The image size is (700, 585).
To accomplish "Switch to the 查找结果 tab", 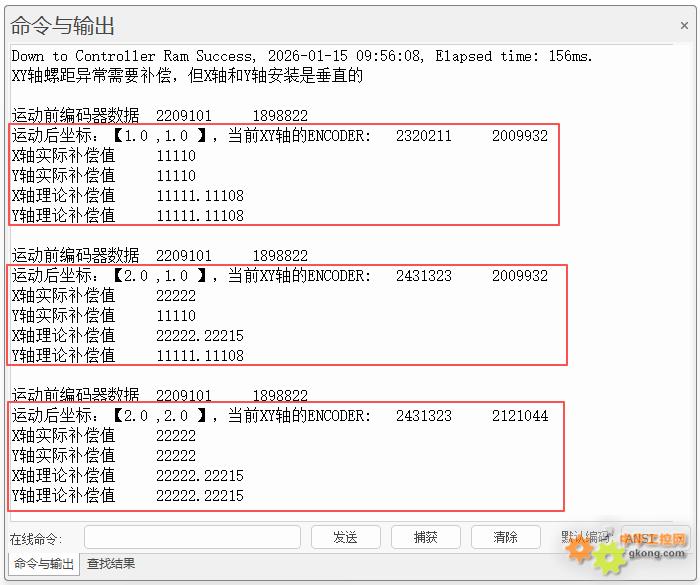I will click(111, 564).
